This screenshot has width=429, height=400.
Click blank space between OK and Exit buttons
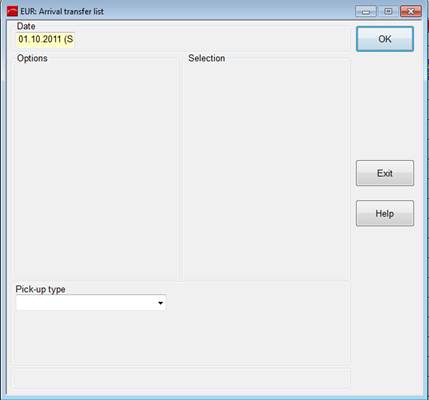pos(385,106)
